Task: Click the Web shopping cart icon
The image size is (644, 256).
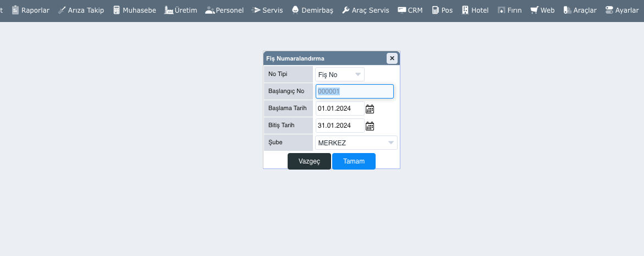Action: coord(534,10)
